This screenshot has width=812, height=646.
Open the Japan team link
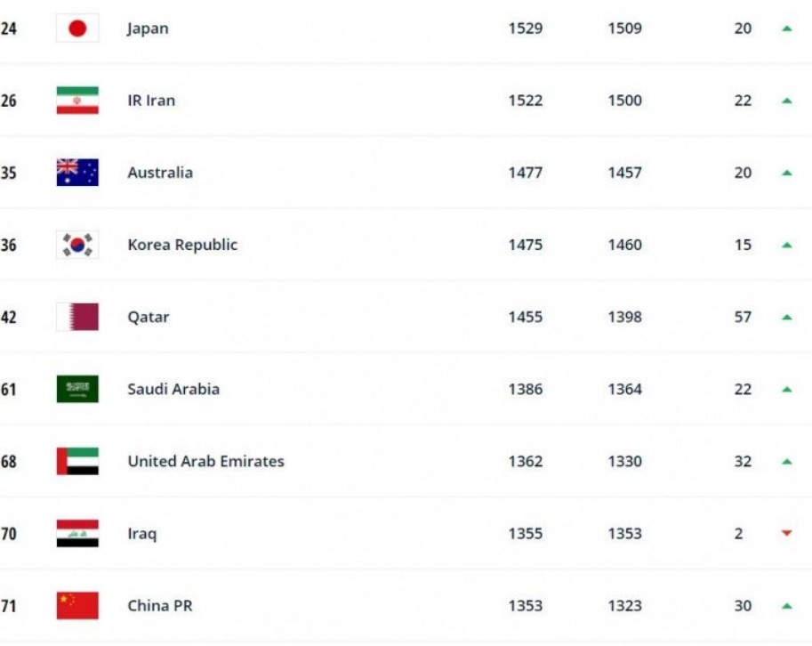coord(148,28)
